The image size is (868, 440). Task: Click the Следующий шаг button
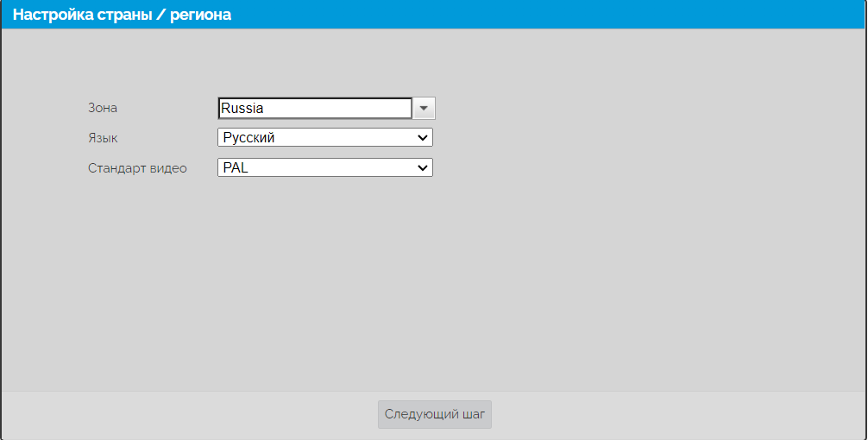(x=435, y=414)
